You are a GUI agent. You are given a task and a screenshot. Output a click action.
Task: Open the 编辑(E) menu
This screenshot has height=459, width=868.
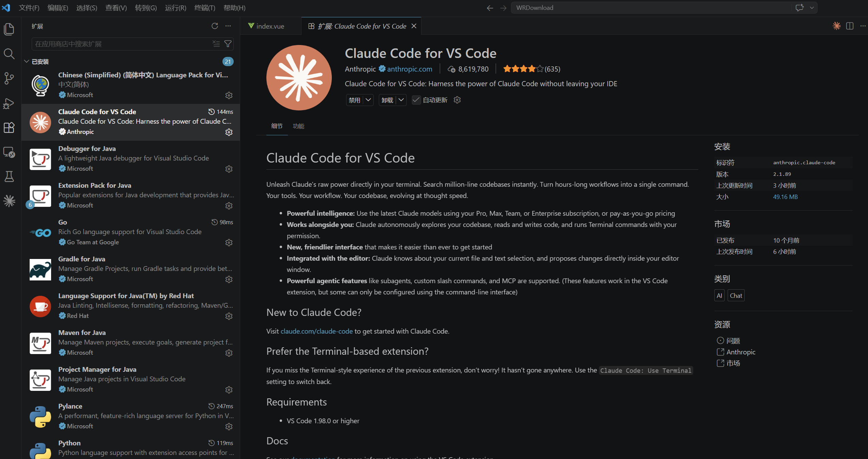point(58,8)
